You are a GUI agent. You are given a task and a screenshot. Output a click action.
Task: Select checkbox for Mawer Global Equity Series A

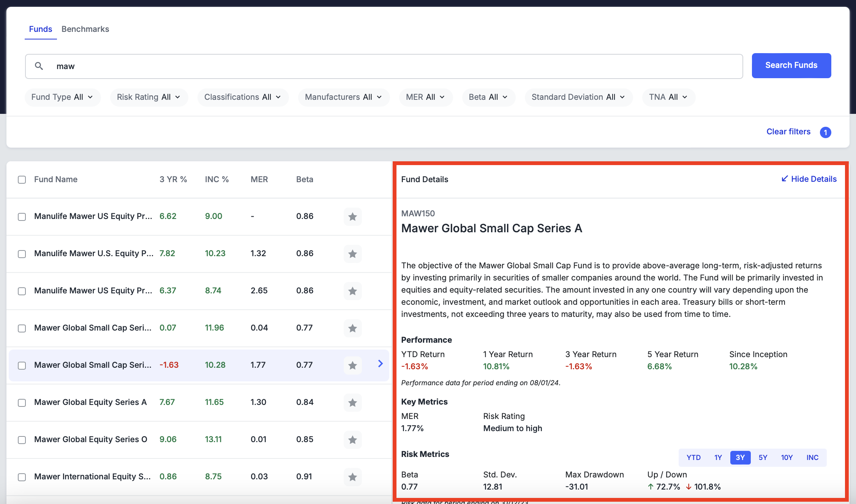click(22, 403)
